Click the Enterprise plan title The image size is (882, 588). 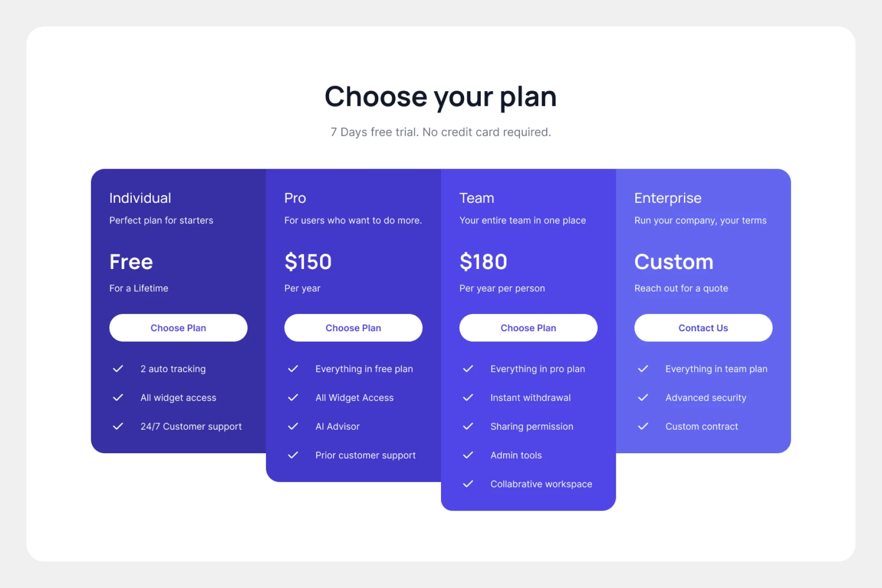668,198
